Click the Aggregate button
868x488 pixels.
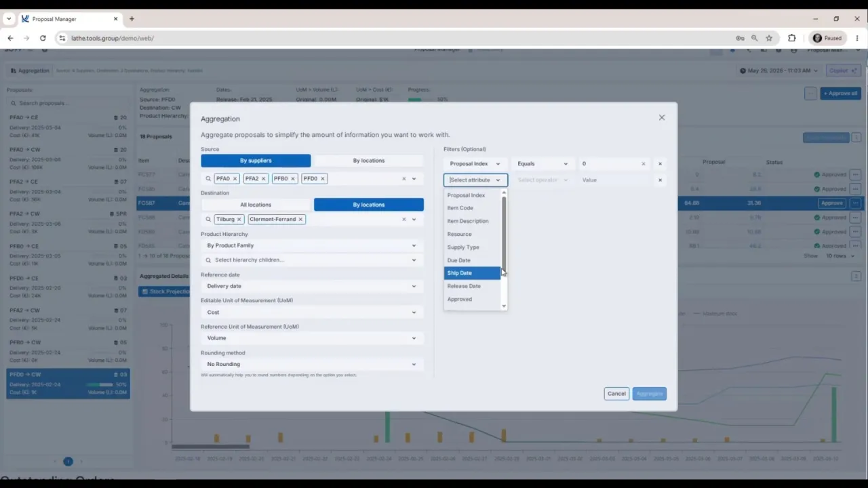pyautogui.click(x=650, y=394)
